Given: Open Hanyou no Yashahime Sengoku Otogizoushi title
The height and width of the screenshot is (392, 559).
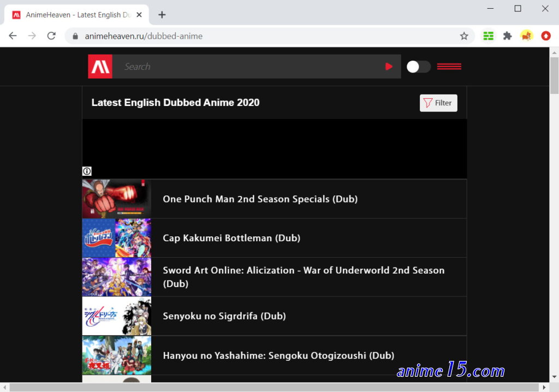Looking at the screenshot, I should (278, 355).
